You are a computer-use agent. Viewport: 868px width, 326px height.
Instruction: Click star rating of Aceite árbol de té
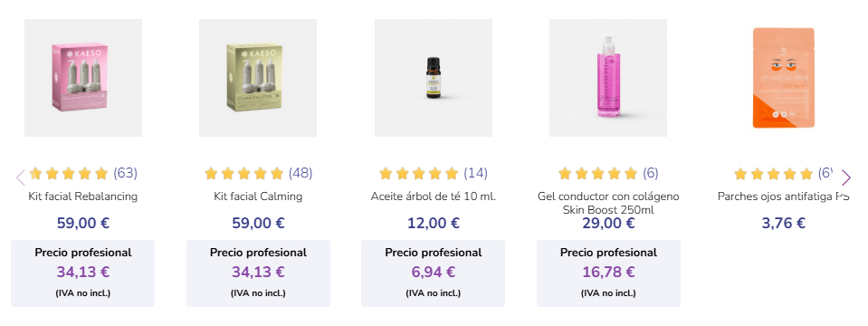pos(419,174)
